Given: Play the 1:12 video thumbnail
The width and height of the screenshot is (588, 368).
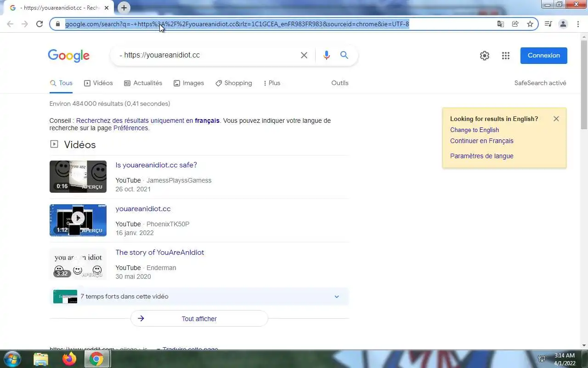Looking at the screenshot, I should point(78,220).
